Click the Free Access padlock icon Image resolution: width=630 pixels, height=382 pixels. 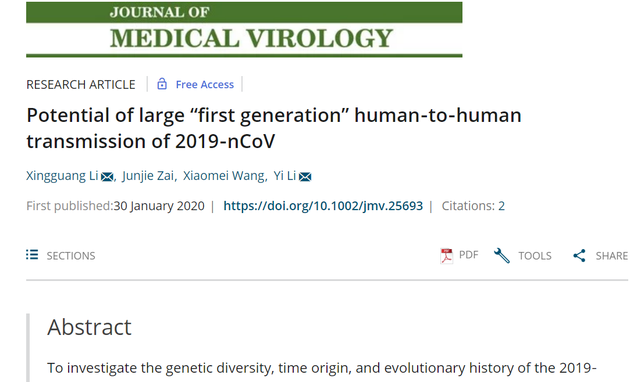point(162,84)
